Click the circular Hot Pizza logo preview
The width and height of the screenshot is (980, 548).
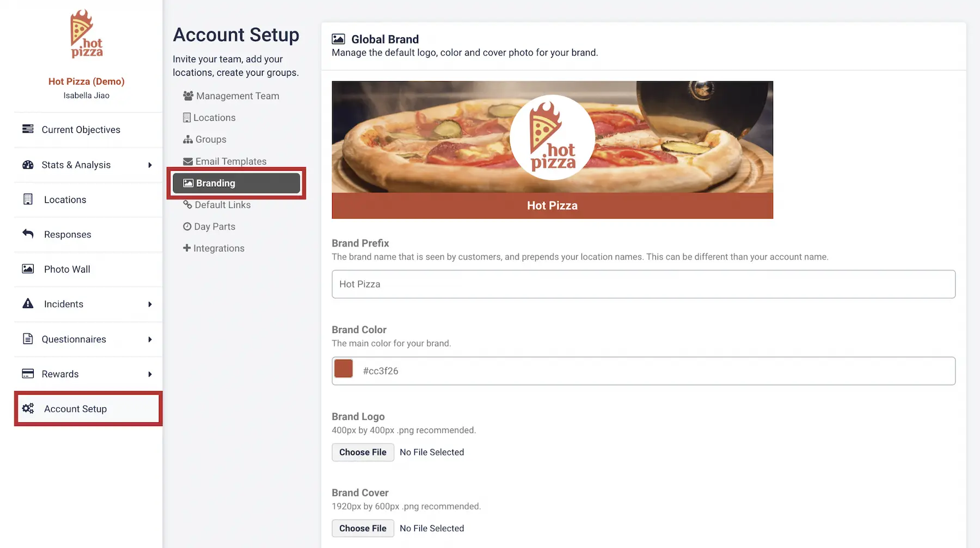553,137
